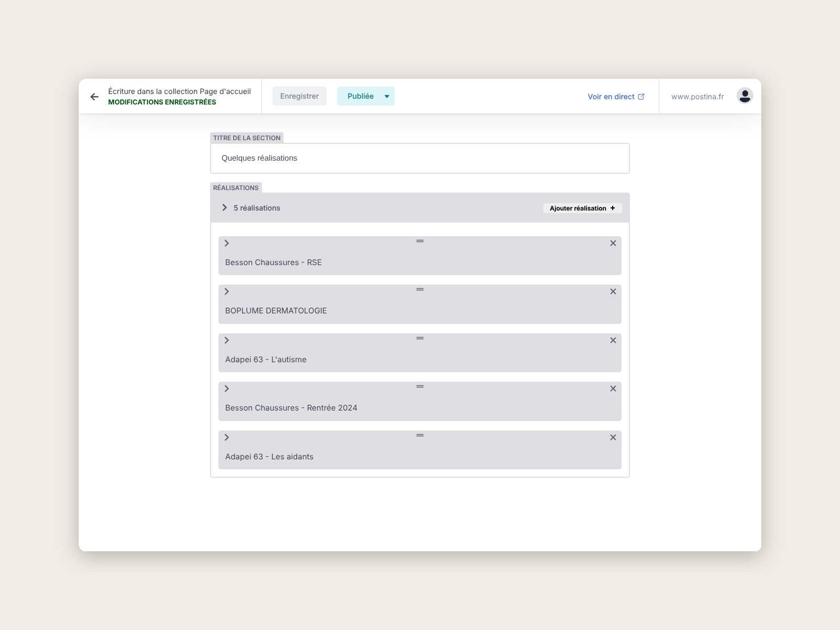The height and width of the screenshot is (630, 840).
Task: Collapse the 5 réalisations list
Action: click(x=224, y=207)
